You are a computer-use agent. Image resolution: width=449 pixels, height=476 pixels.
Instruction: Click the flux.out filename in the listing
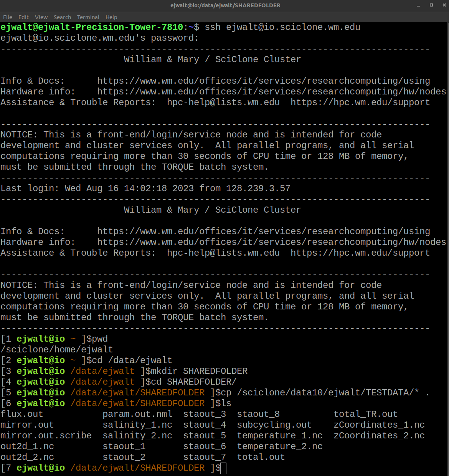22,414
